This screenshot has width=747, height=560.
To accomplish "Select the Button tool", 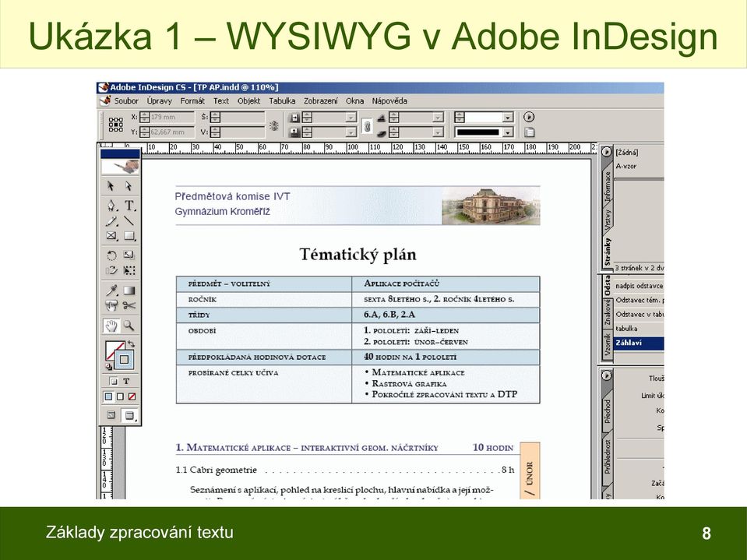I will (111, 305).
